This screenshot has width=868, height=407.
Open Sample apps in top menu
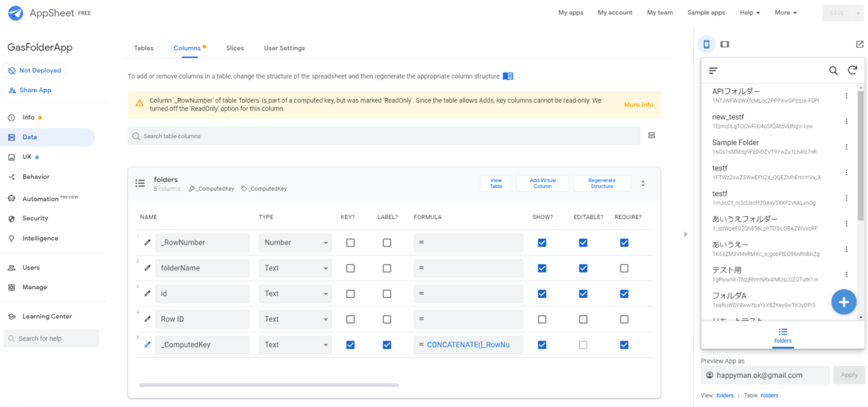[706, 12]
